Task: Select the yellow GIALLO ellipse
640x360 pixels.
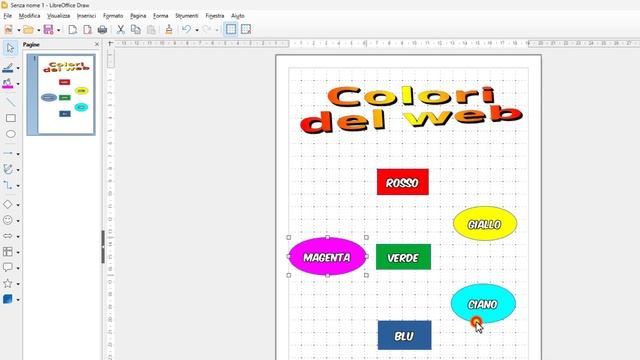Action: point(485,224)
